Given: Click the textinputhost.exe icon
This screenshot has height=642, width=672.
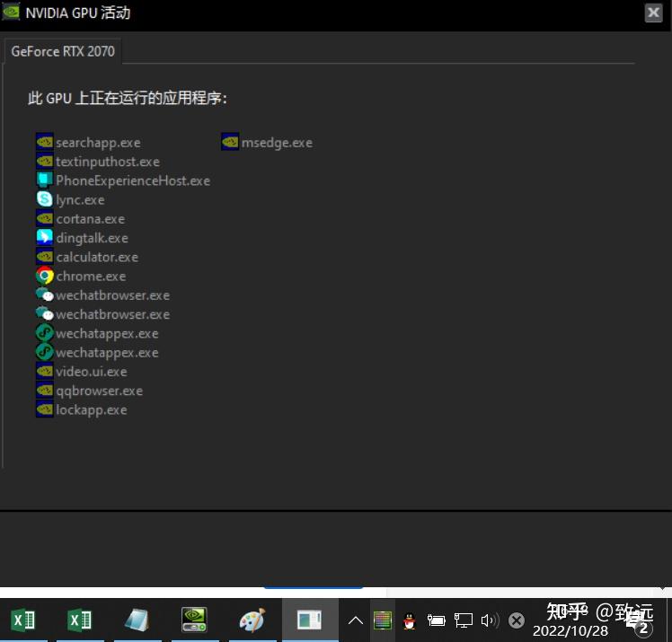Looking at the screenshot, I should pyautogui.click(x=45, y=161).
